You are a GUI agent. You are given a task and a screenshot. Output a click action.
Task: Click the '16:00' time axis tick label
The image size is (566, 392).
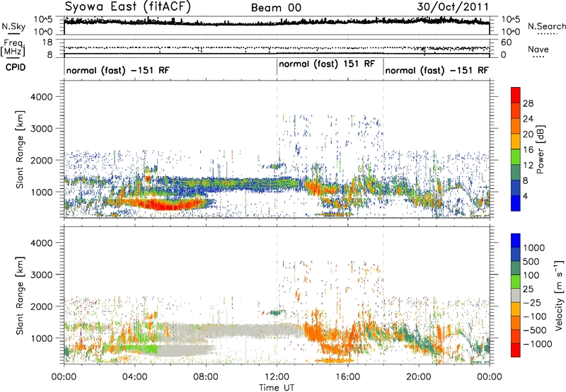coord(348,377)
